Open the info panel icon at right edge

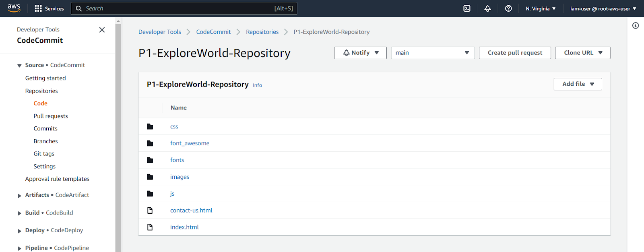(x=636, y=25)
